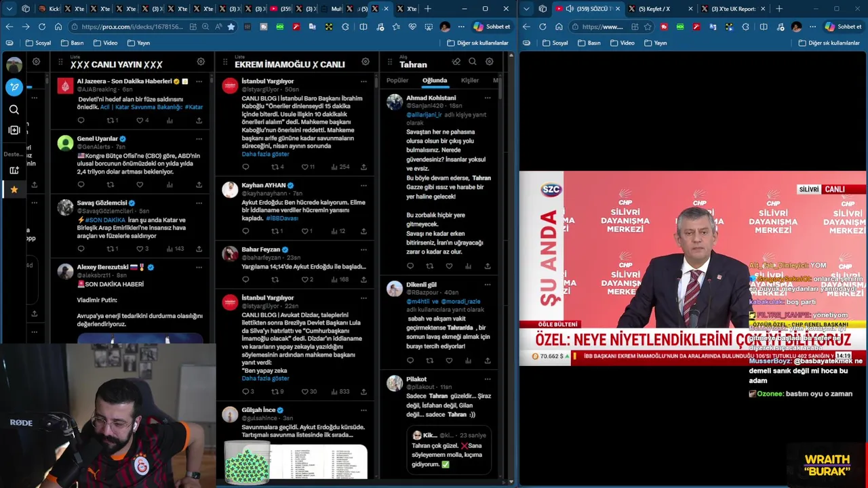Like the Dikenli gül post
The image size is (868, 488).
click(449, 361)
